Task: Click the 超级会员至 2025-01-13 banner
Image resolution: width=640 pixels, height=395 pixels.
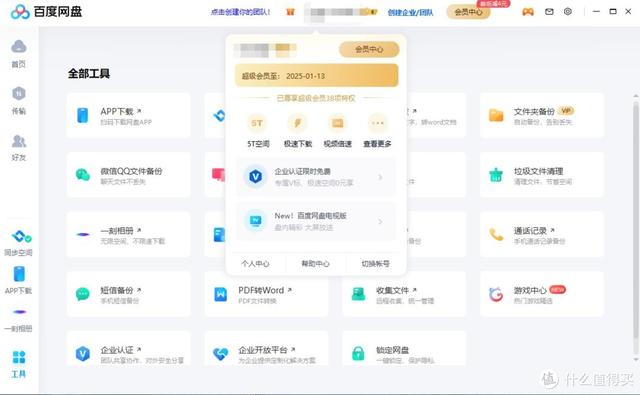Action: click(316, 75)
